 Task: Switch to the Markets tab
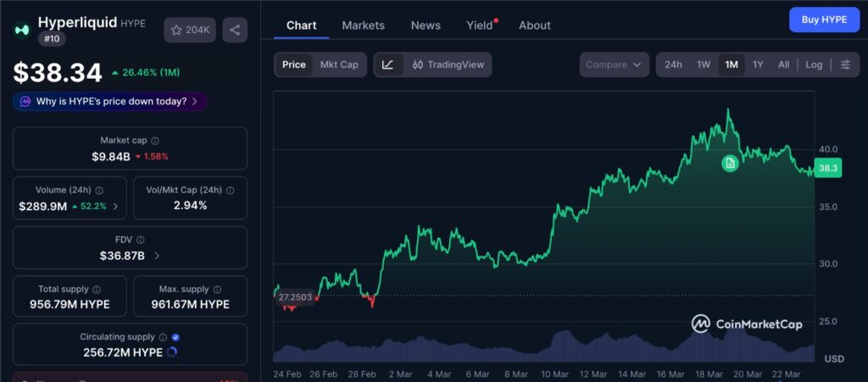tap(363, 25)
